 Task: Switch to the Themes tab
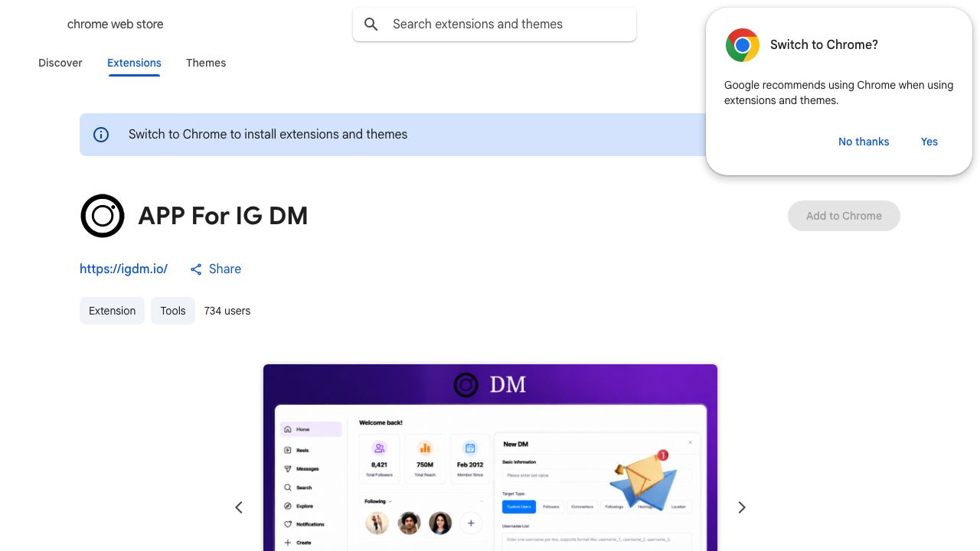206,63
